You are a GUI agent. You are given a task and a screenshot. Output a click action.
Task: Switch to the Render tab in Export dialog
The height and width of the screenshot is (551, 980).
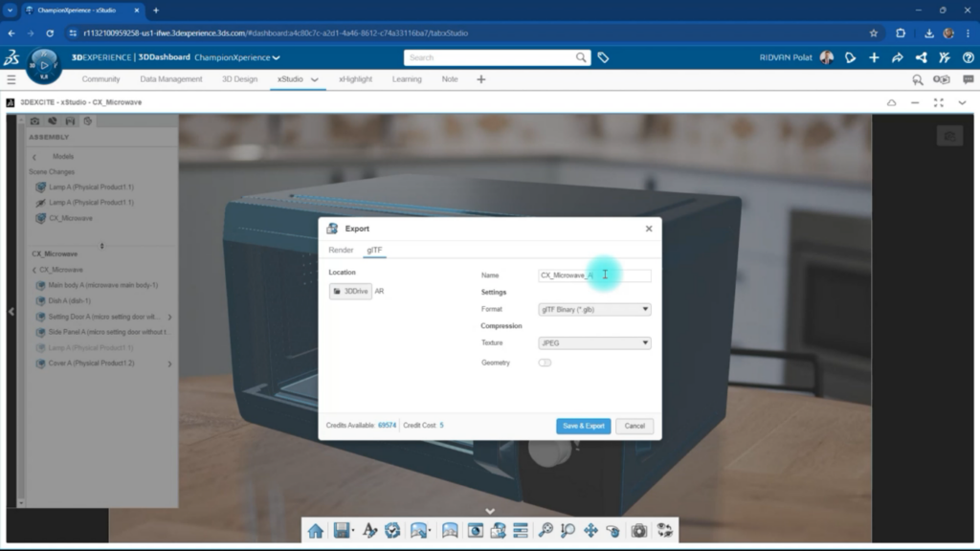(341, 250)
